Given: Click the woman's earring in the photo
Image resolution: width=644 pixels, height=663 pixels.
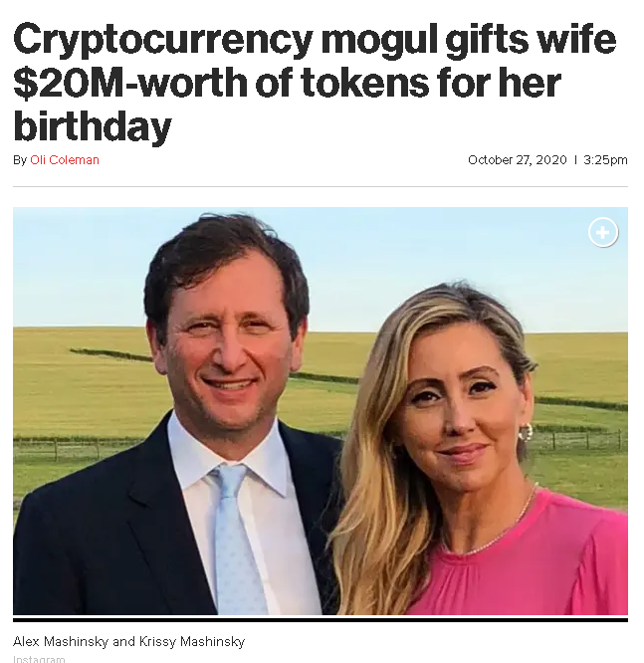Looking at the screenshot, I should tap(525, 432).
